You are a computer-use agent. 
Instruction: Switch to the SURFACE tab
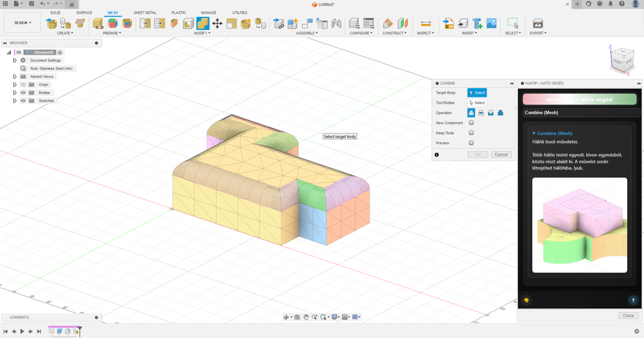(x=84, y=12)
